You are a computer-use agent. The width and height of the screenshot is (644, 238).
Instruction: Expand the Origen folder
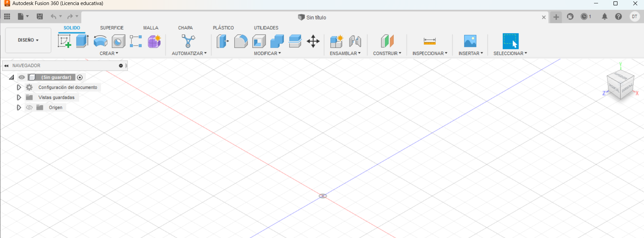(x=19, y=107)
